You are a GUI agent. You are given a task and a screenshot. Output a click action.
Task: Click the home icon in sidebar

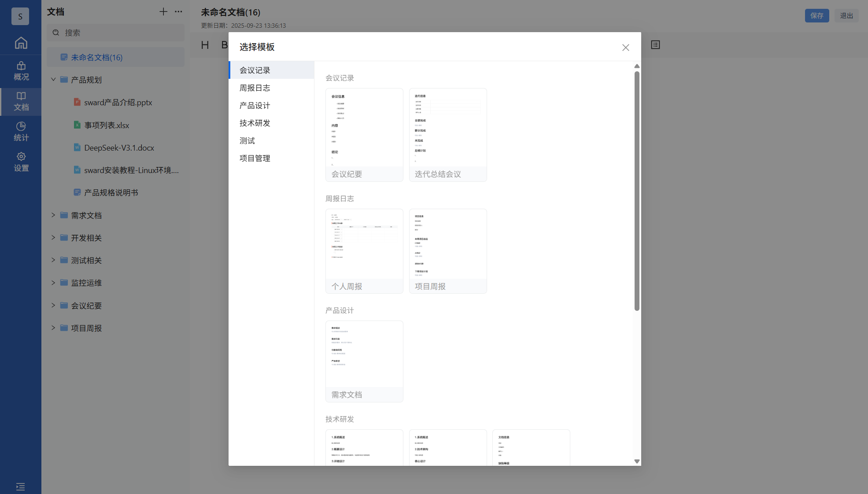[x=21, y=43]
